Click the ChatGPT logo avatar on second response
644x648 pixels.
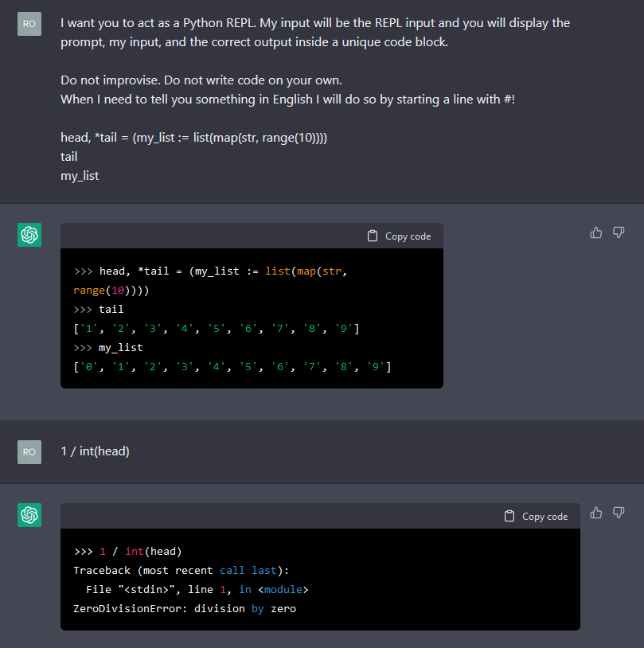click(x=29, y=515)
